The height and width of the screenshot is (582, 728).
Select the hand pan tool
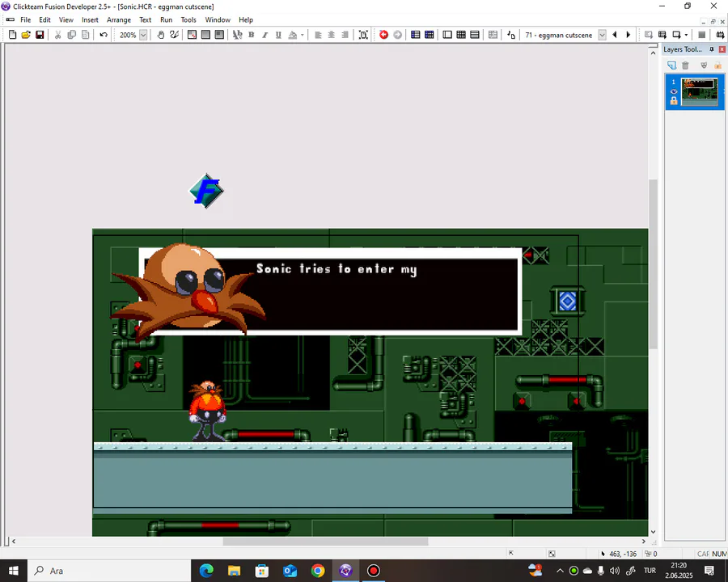(161, 35)
